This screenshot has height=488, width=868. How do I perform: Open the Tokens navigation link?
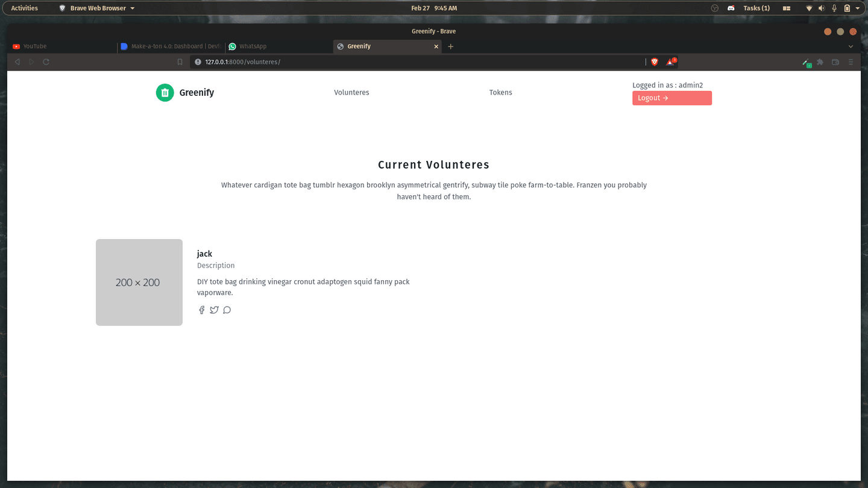[x=500, y=93]
